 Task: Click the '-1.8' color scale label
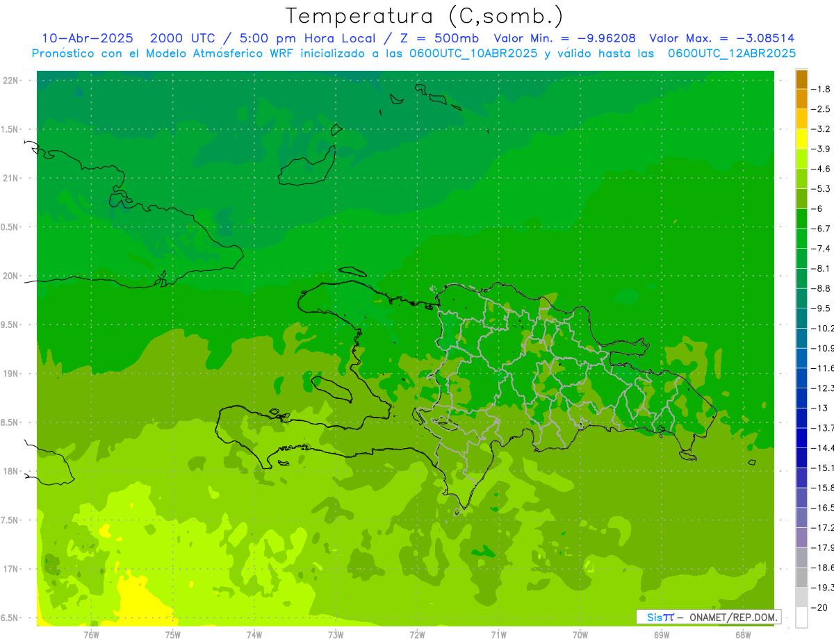tap(821, 89)
